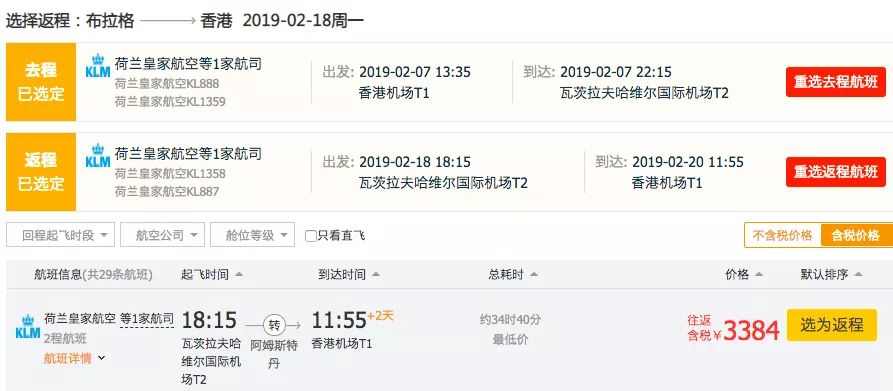Open the 舱位等级 cabin class dropdown
The width and height of the screenshot is (893, 391).
coord(252,235)
